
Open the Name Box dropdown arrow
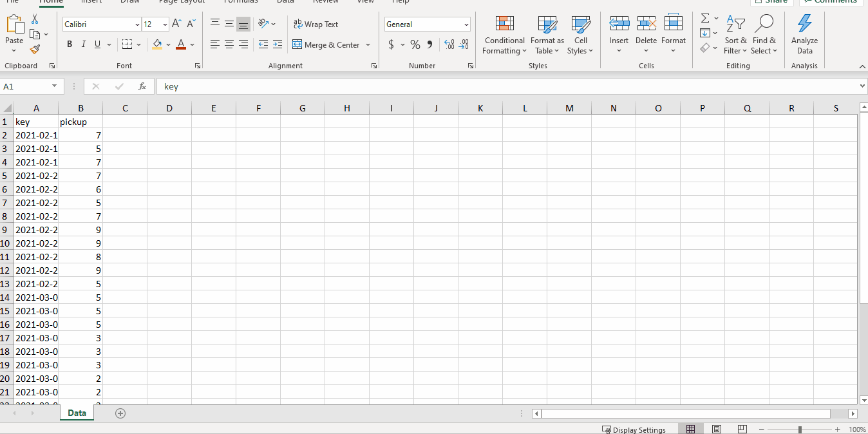click(x=54, y=86)
